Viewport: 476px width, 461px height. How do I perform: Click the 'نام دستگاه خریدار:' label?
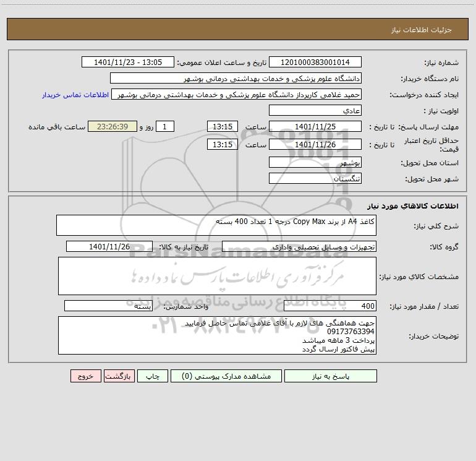tap(430, 79)
